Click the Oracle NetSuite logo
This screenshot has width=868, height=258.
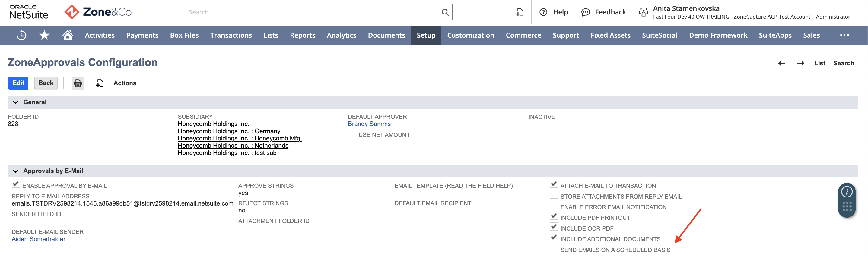tap(29, 12)
